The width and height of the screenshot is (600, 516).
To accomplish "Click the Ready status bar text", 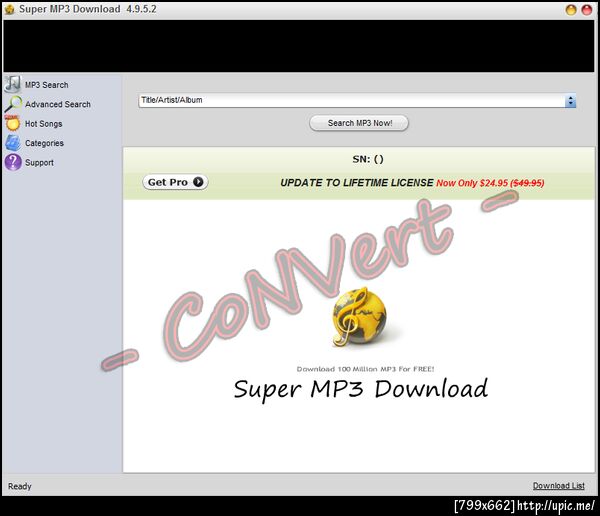I will [20, 486].
